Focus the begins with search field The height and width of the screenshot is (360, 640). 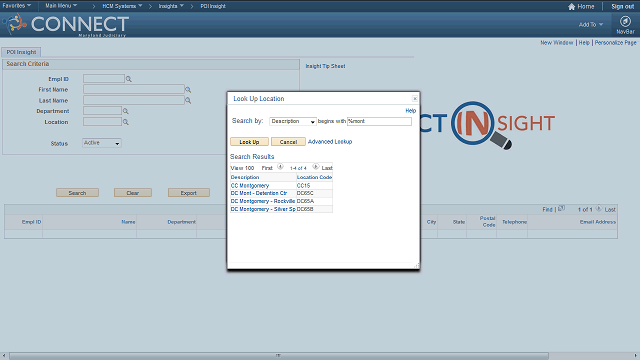tap(379, 121)
